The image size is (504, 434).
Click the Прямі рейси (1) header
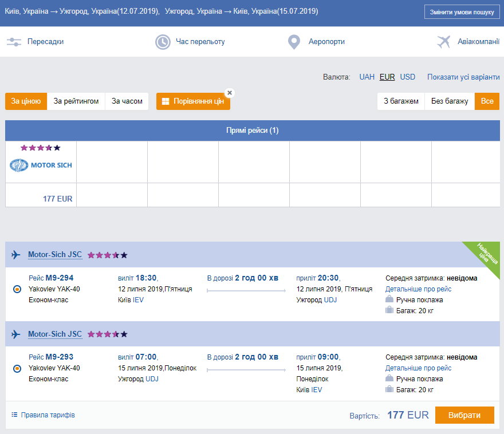[x=253, y=131]
